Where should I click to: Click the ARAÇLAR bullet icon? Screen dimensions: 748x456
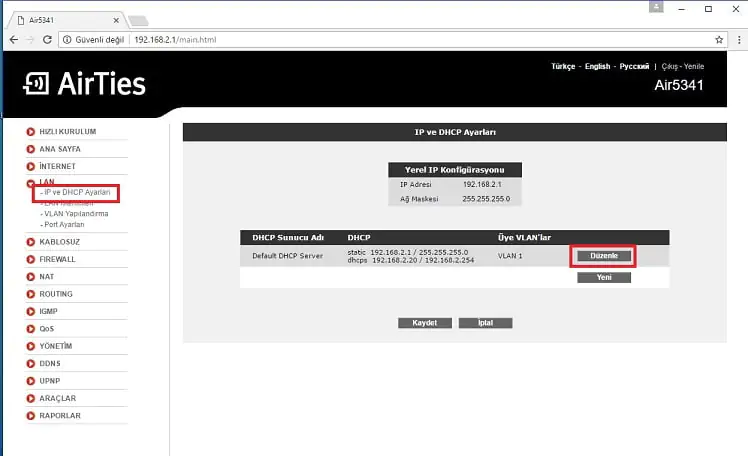[x=31, y=398]
